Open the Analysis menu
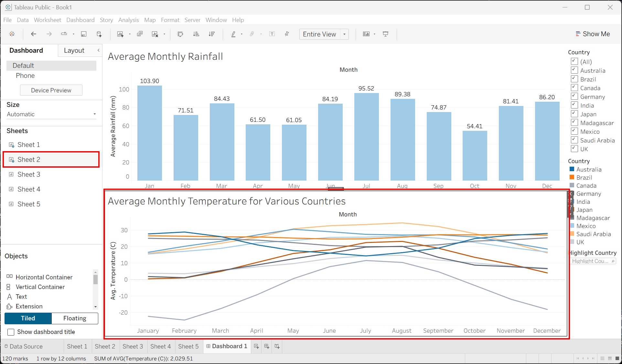The height and width of the screenshot is (364, 622). tap(128, 20)
